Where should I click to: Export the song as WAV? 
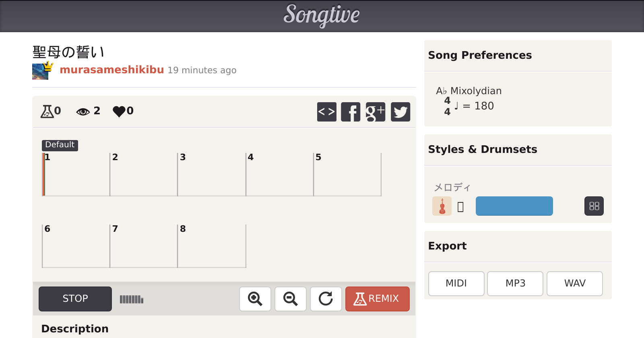574,284
